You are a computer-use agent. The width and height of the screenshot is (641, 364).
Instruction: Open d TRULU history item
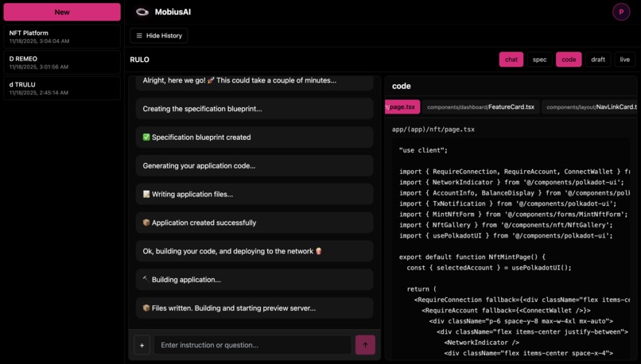[x=62, y=88]
